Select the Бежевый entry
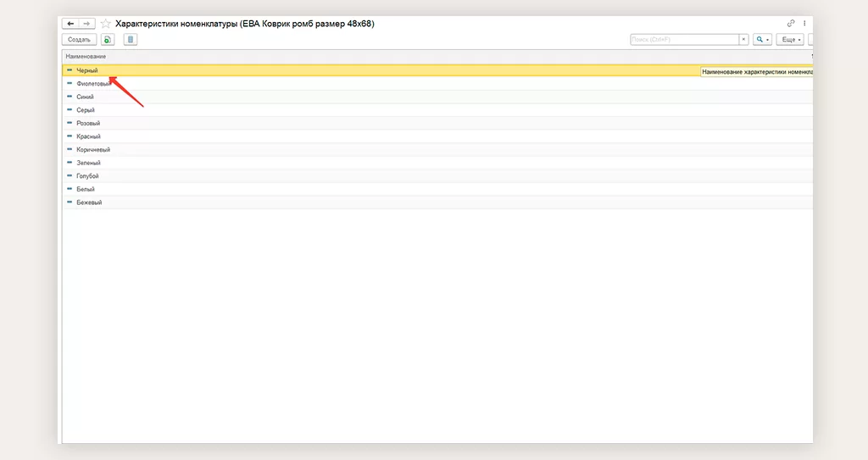 coord(89,202)
